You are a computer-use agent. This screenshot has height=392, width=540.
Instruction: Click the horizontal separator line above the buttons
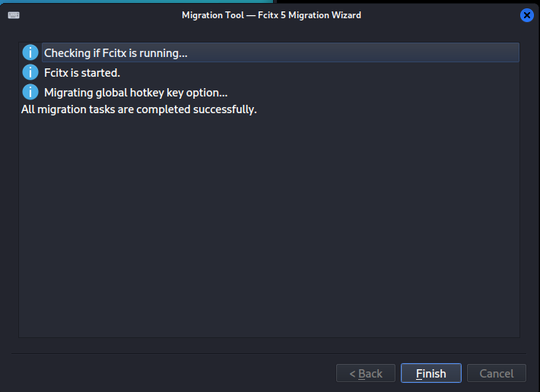coord(269,353)
